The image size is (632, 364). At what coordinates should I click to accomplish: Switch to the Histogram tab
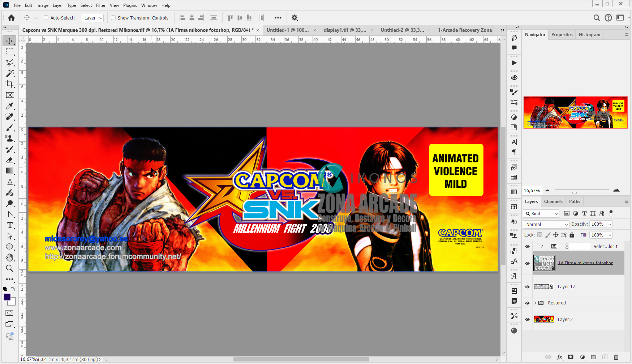click(x=589, y=35)
